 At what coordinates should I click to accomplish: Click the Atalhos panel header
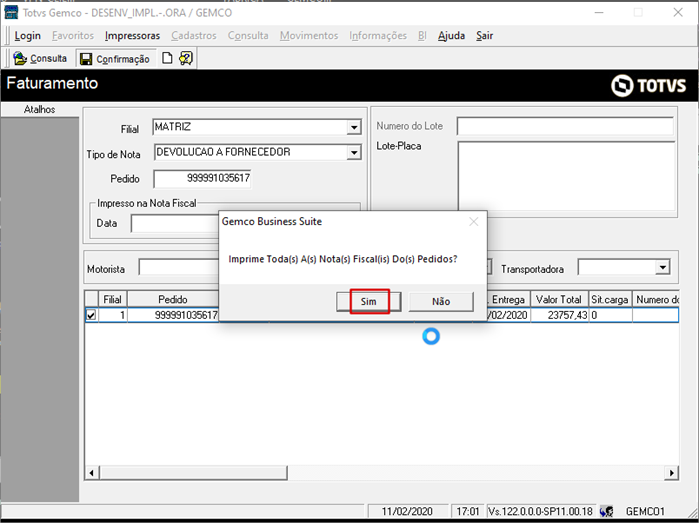pyautogui.click(x=40, y=109)
